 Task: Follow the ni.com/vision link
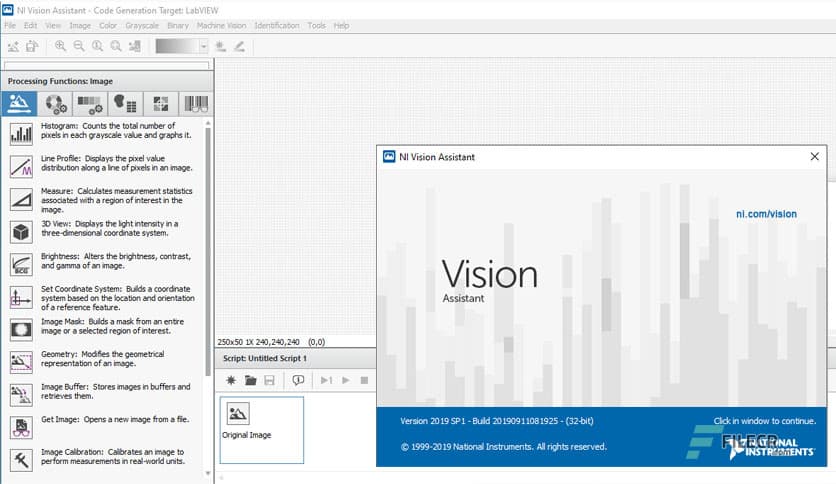pos(766,214)
